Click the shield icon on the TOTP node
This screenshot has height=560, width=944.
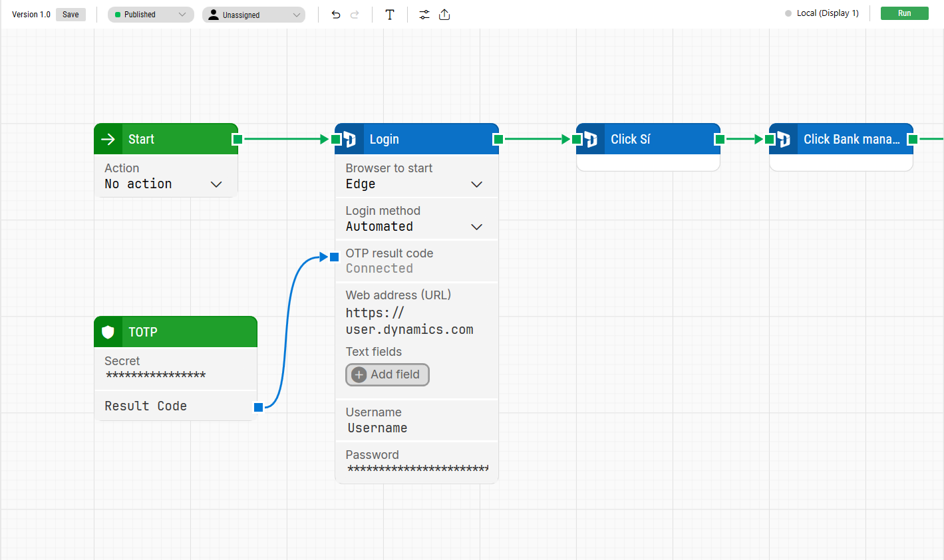click(108, 331)
